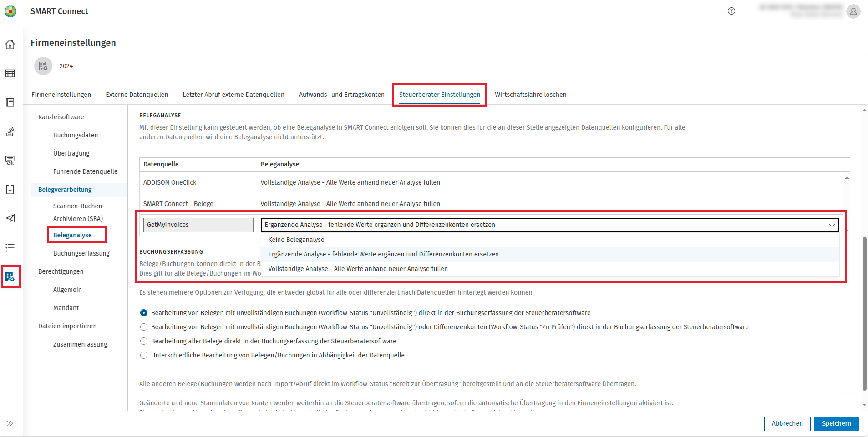Click the download import icon in sidebar
This screenshot has height=437, width=868.
click(x=10, y=190)
